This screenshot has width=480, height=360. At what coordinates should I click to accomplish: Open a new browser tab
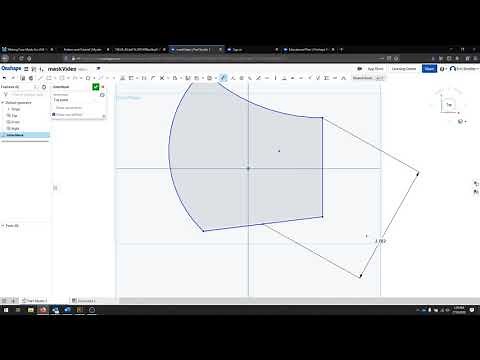click(341, 49)
